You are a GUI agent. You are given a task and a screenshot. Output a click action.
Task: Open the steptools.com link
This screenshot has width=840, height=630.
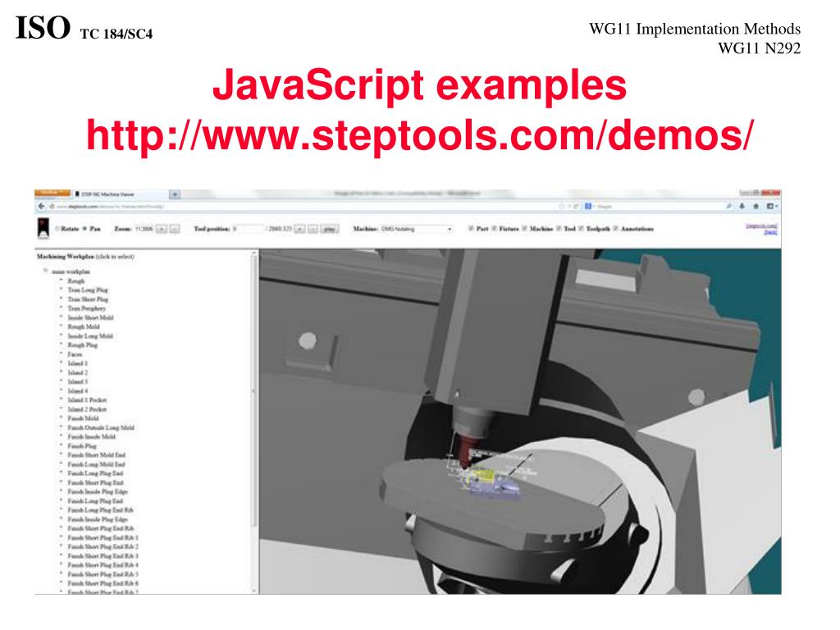(761, 226)
